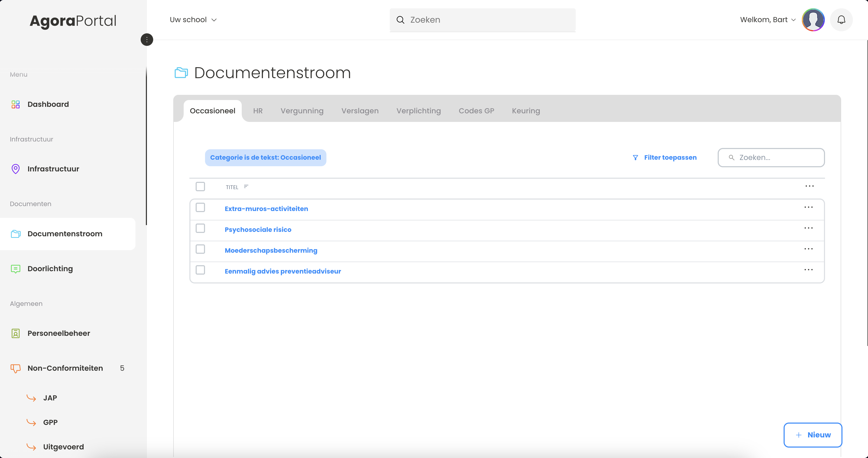Switch to the Codes GP tab
This screenshot has height=458, width=868.
[476, 111]
